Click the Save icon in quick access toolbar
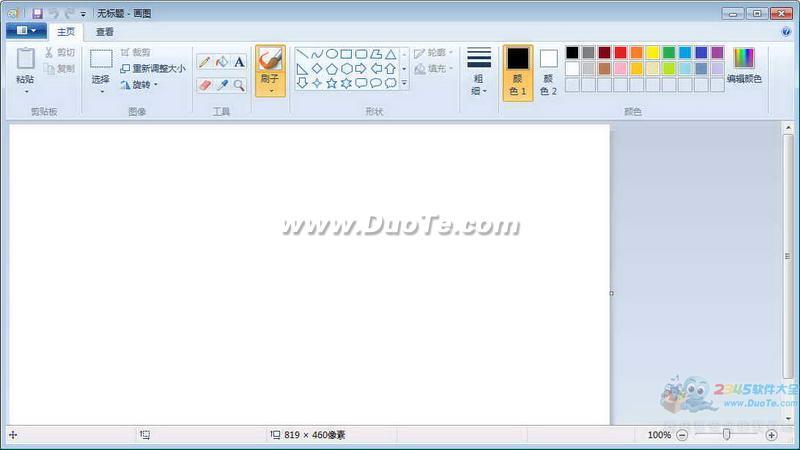 pyautogui.click(x=37, y=13)
